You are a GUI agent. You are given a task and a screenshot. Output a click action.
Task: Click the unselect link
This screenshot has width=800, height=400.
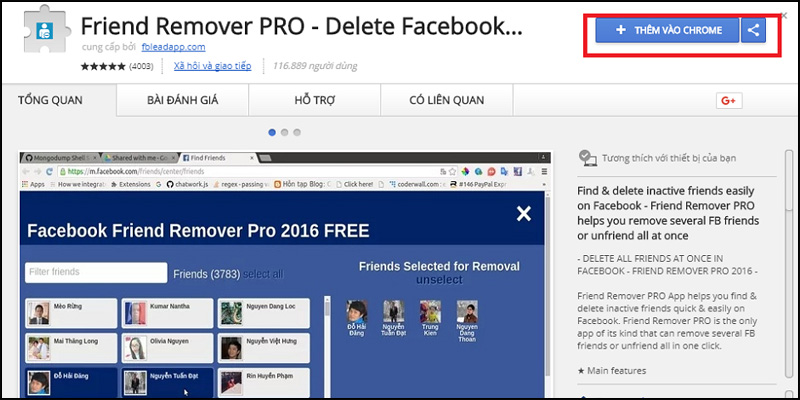click(x=439, y=280)
